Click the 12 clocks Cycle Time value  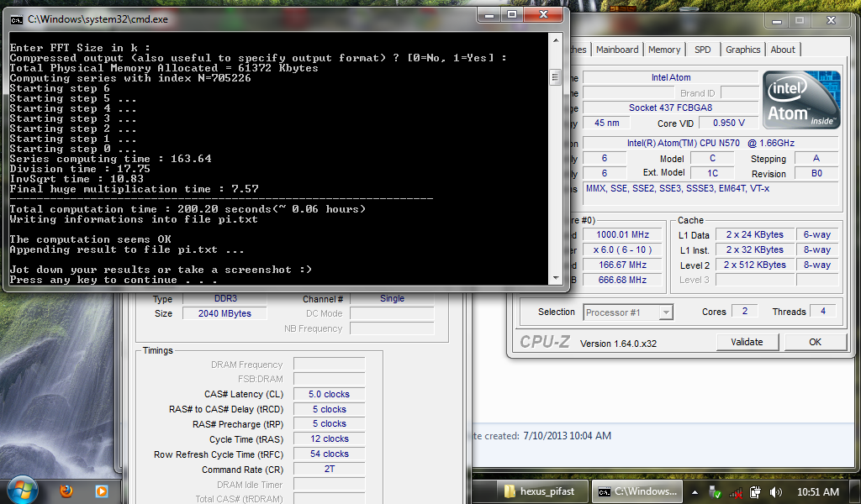[x=329, y=438]
